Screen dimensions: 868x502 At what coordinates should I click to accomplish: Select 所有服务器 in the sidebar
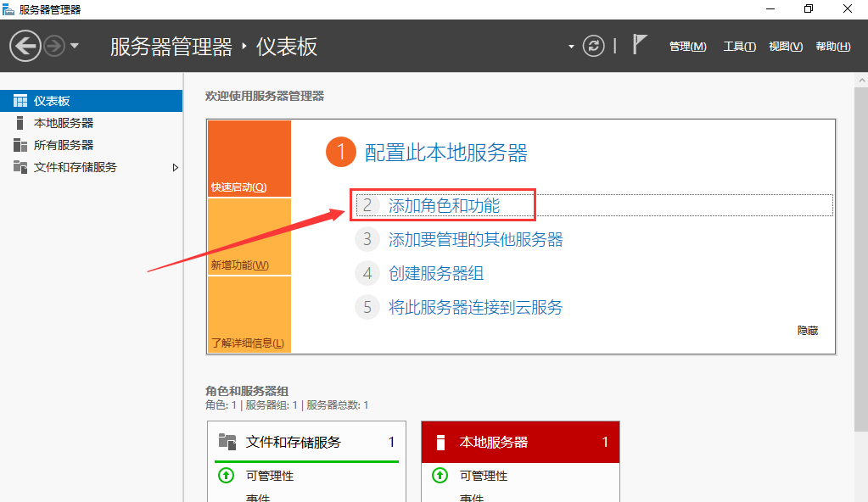(92, 145)
